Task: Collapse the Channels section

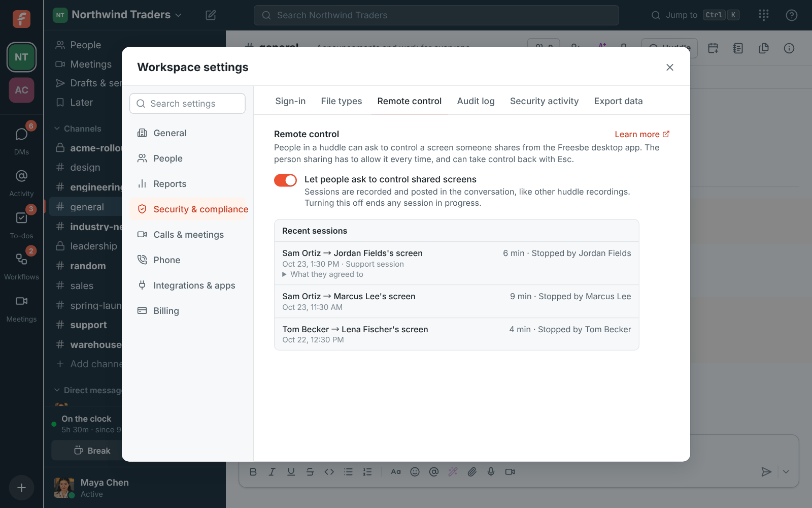Action: point(78,129)
